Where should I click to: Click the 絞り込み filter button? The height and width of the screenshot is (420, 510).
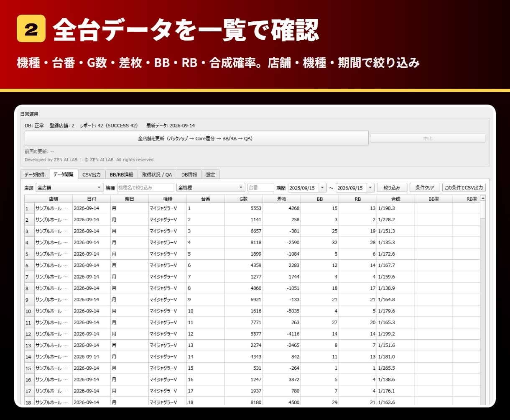click(x=392, y=188)
